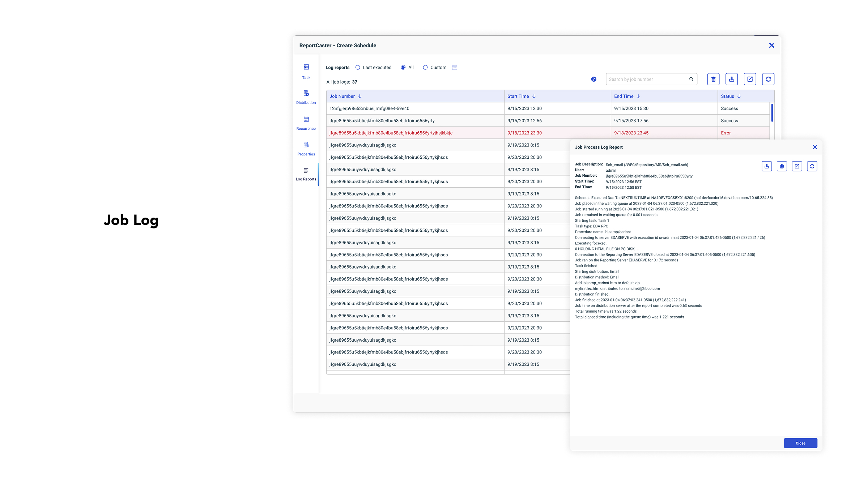The image size is (868, 488).
Task: Sort by Status column arrow
Action: 739,97
